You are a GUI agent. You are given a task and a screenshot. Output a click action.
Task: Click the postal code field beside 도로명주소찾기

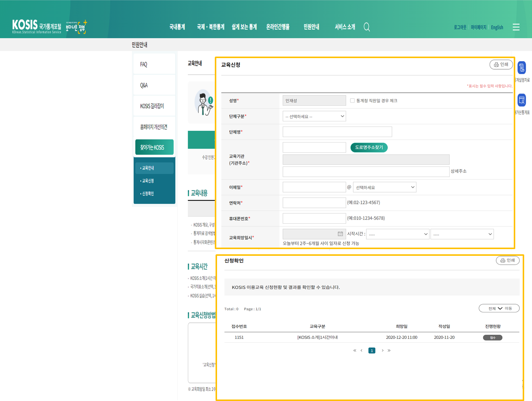click(314, 147)
